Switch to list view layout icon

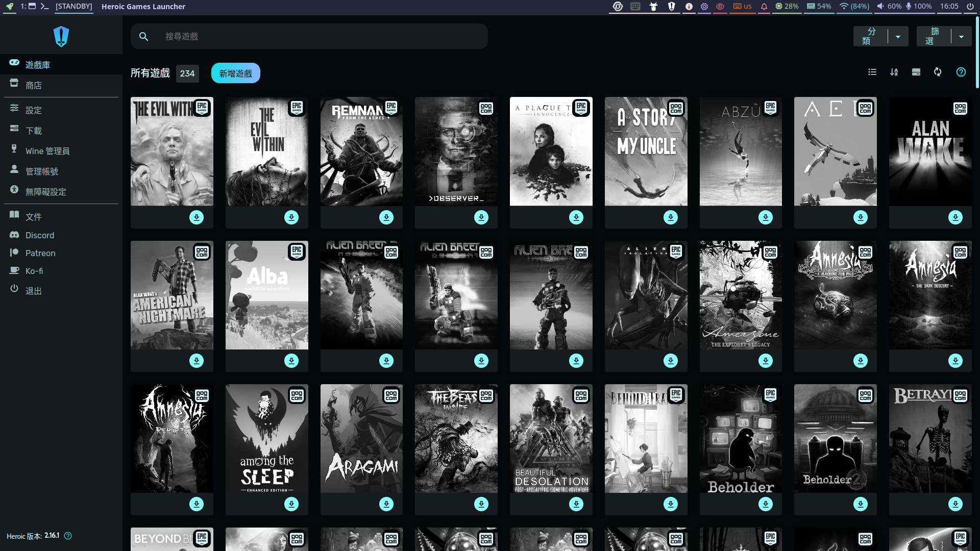(872, 72)
